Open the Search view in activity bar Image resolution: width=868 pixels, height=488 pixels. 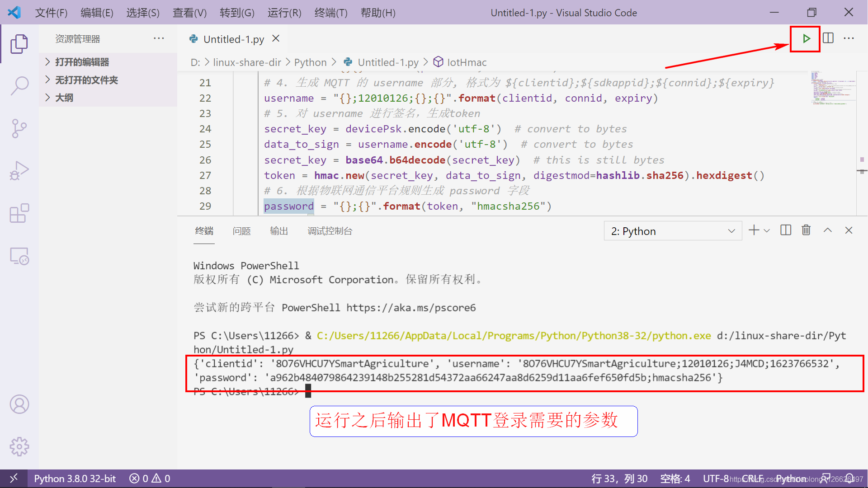pos(19,85)
